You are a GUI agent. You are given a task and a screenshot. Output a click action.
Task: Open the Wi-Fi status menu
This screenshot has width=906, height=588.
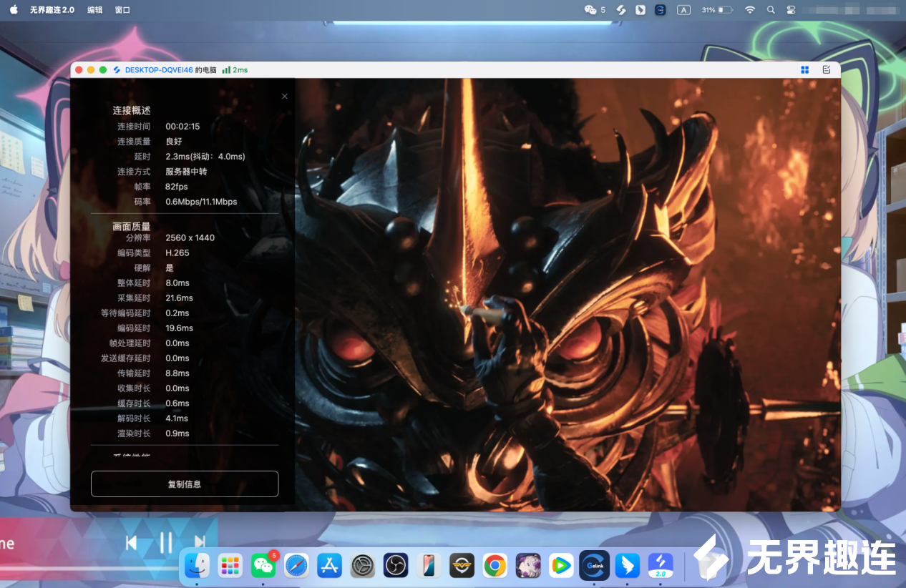(x=750, y=10)
